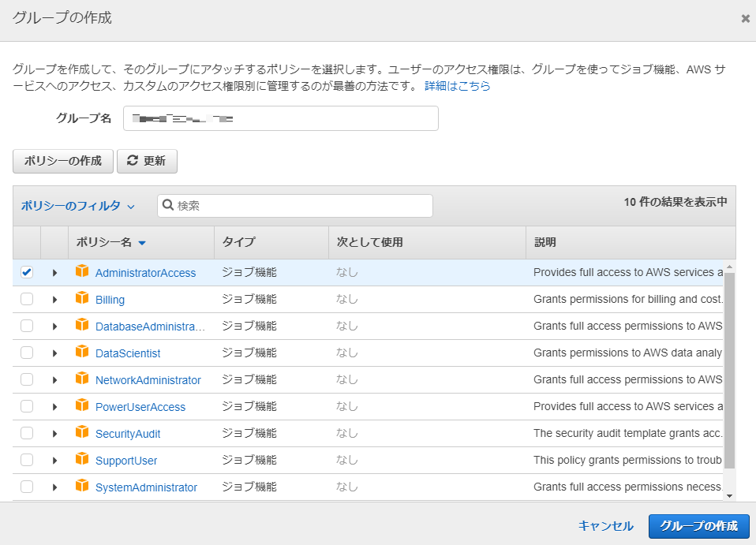Click the PowerUserAccess policy box icon
Screen dimensions: 756x545
click(82, 405)
